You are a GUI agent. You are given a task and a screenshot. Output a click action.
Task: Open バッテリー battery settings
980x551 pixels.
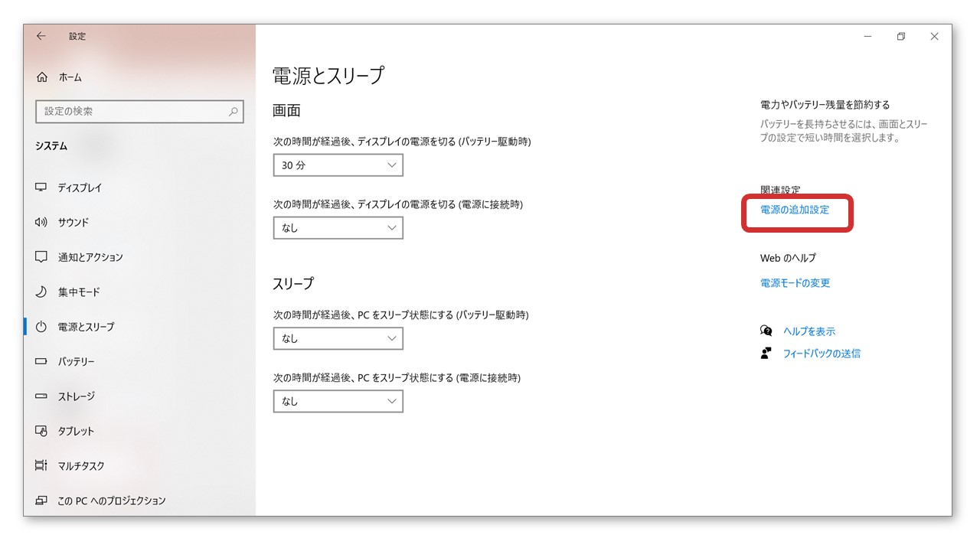pos(77,361)
